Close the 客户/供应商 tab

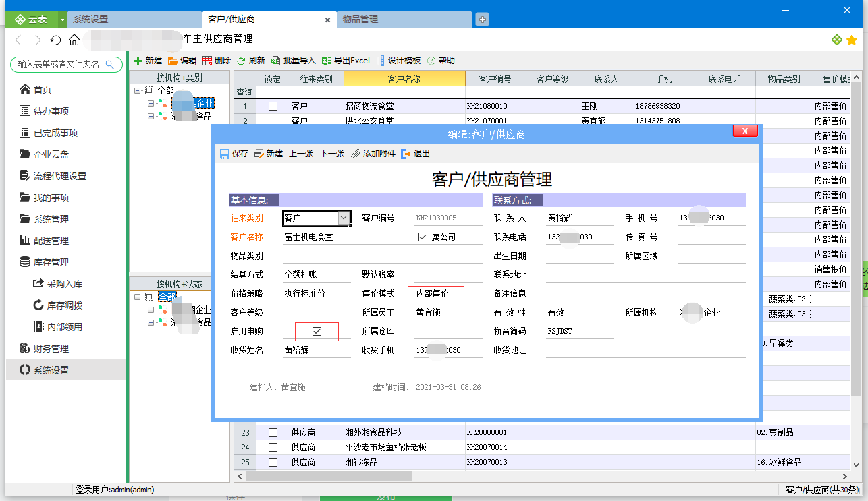coord(327,20)
